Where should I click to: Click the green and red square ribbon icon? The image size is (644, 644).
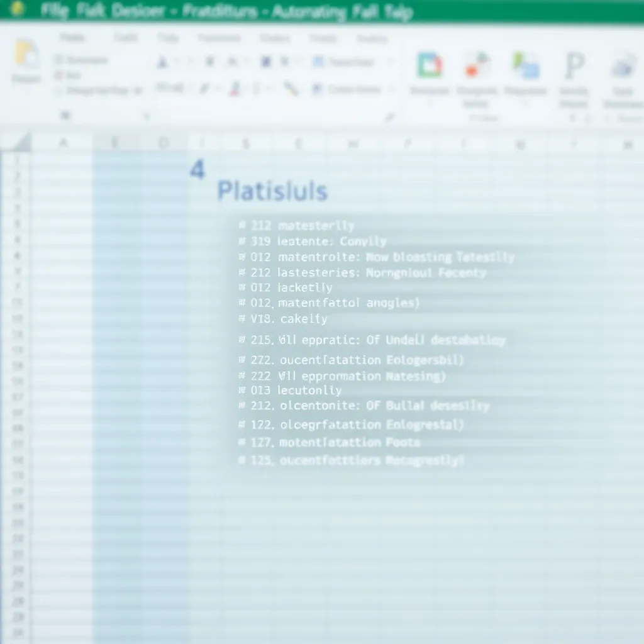point(430,65)
